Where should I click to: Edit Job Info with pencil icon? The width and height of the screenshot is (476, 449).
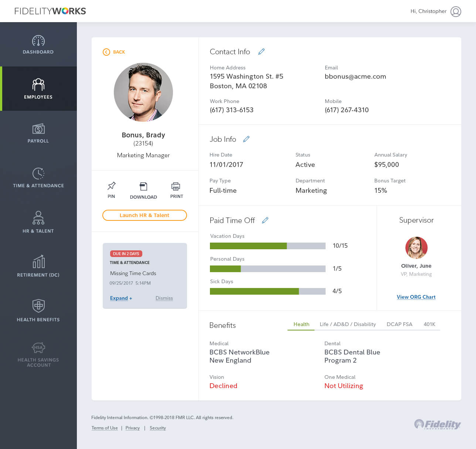click(246, 139)
